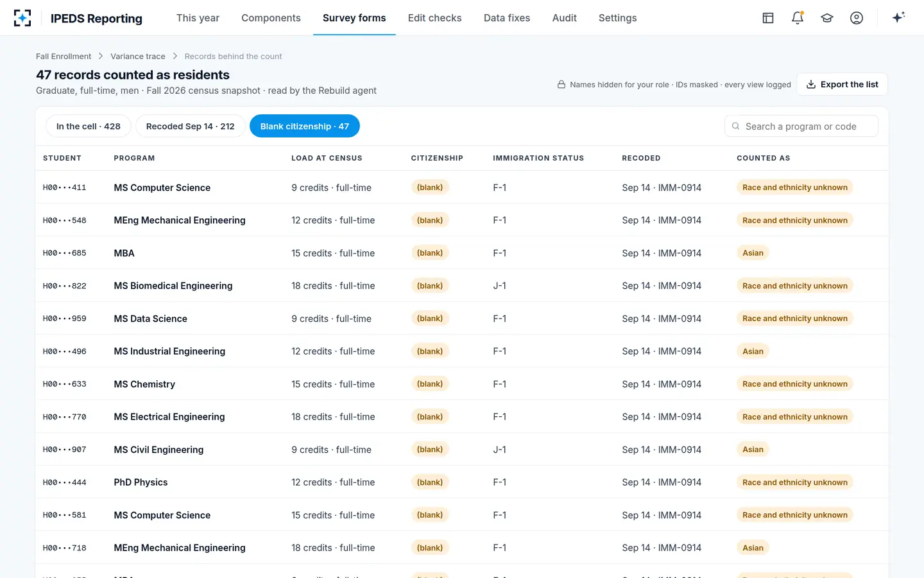Navigate to Fall Enrollment breadcrumb
The width and height of the screenshot is (924, 578).
point(64,57)
